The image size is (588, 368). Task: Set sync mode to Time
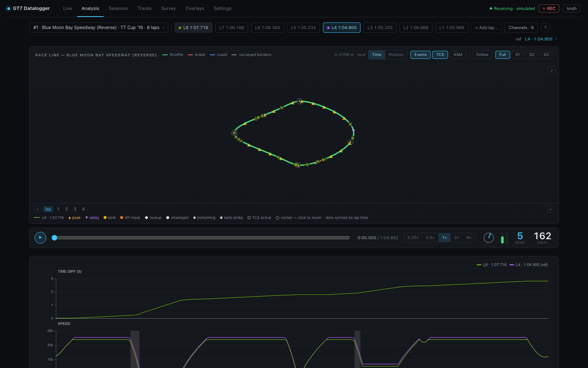click(x=377, y=55)
